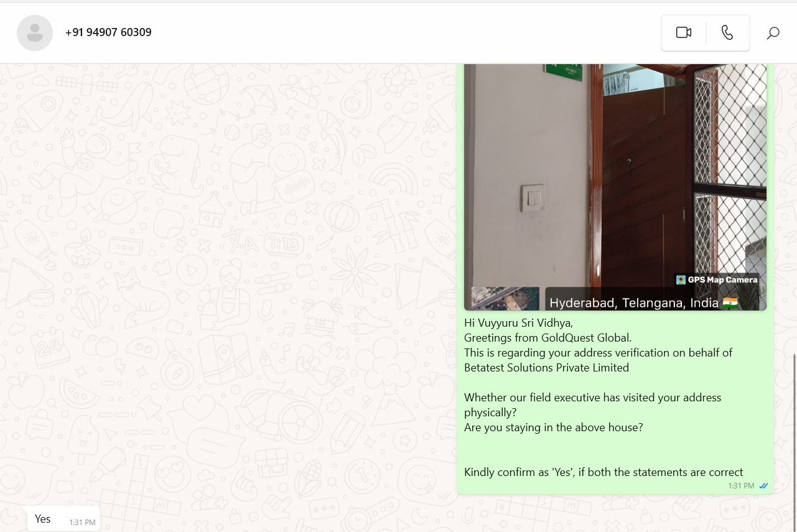797x532 pixels.
Task: Click the "Betatest Solutions Private Limited" text
Action: [546, 368]
